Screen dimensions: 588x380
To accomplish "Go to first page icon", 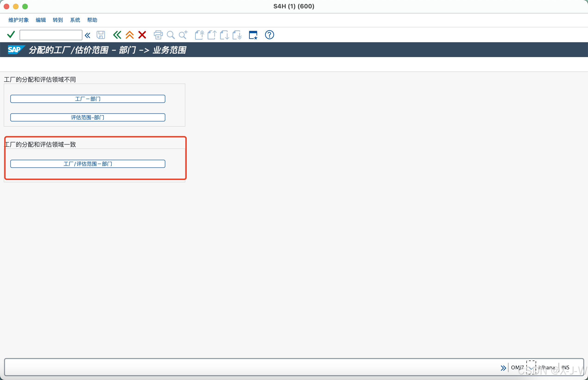I will click(199, 35).
